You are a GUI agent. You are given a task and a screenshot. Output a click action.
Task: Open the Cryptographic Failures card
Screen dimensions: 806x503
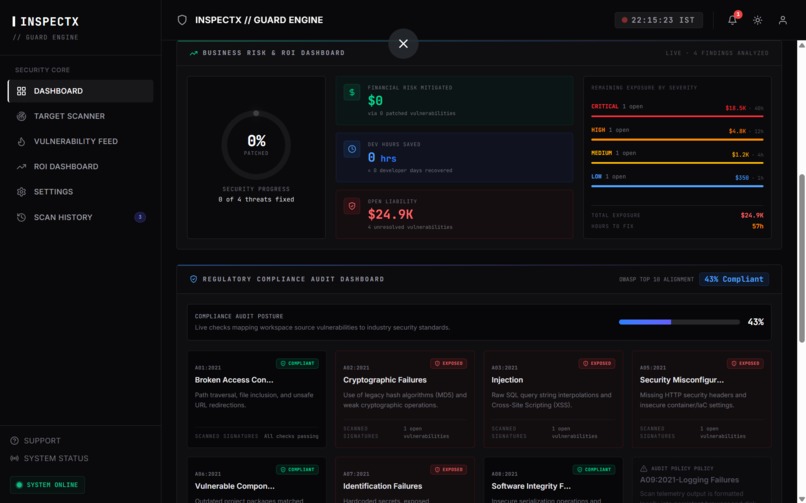(405, 399)
